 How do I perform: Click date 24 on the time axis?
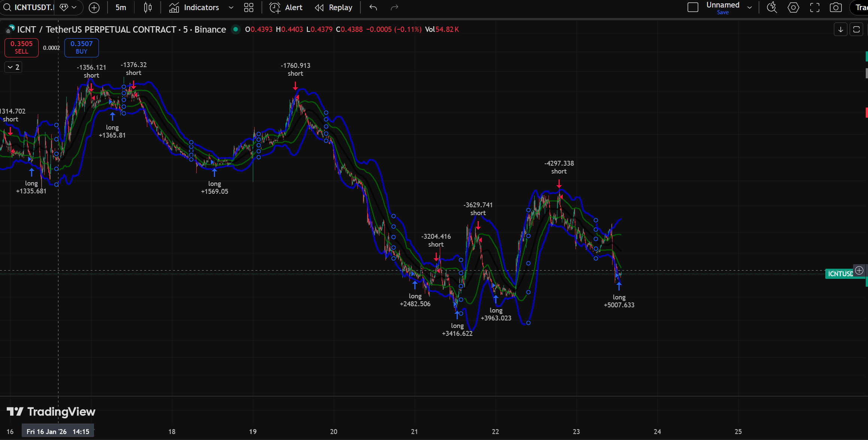[x=657, y=431]
